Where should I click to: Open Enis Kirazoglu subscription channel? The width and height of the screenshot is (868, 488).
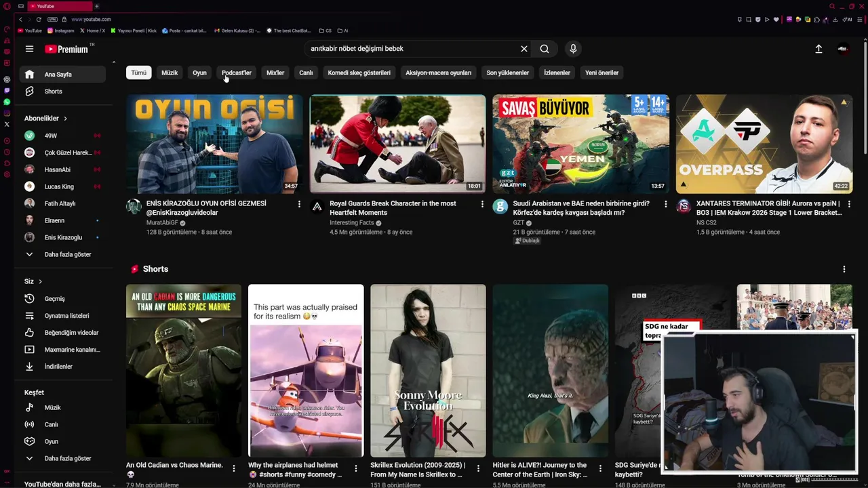[61, 237]
